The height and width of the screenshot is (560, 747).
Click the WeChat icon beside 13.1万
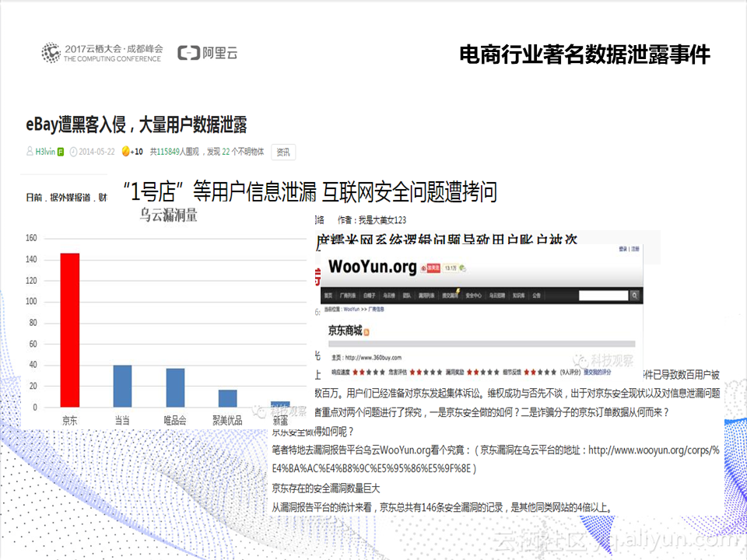pos(462,268)
